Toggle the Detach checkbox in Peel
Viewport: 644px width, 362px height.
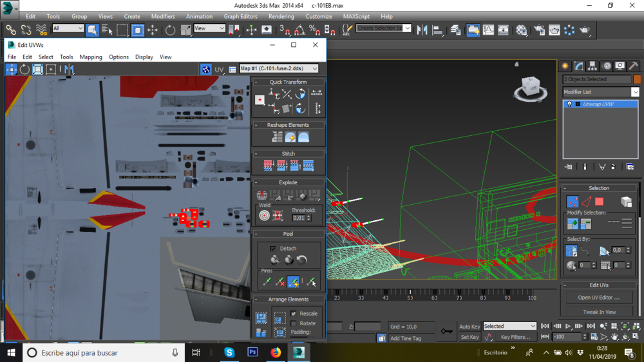click(x=273, y=248)
